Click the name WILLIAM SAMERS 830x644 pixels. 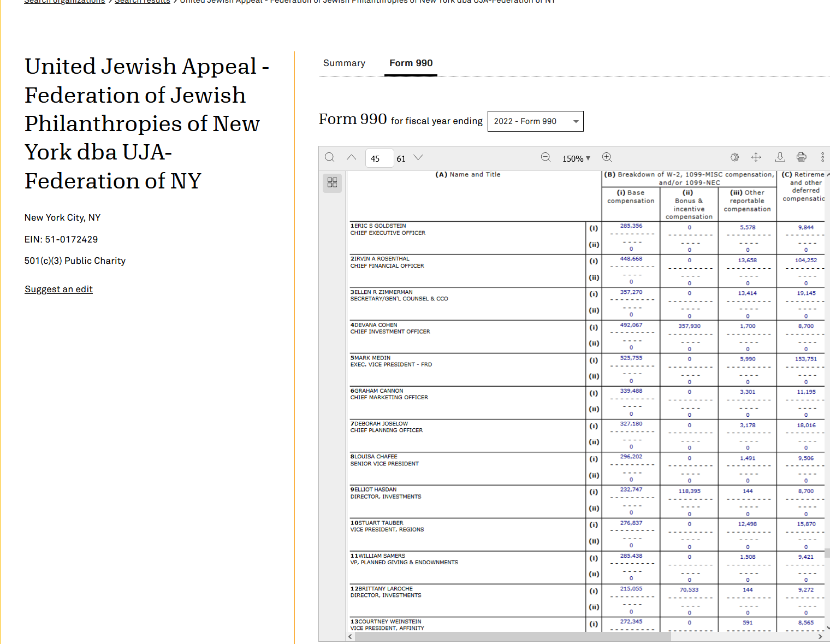click(x=382, y=556)
